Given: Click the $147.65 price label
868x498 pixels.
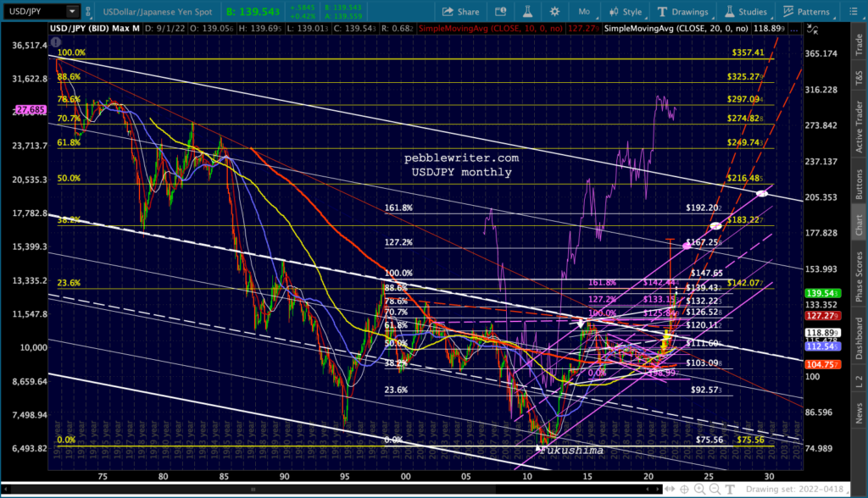Looking at the screenshot, I should [707, 274].
